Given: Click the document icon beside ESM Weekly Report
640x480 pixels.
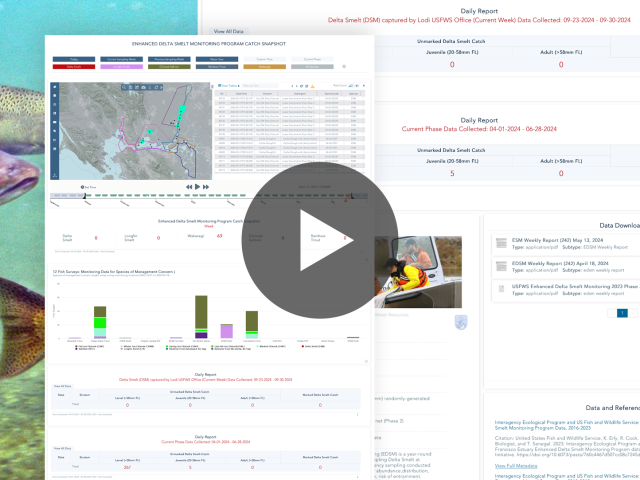Looking at the screenshot, I should click(501, 243).
